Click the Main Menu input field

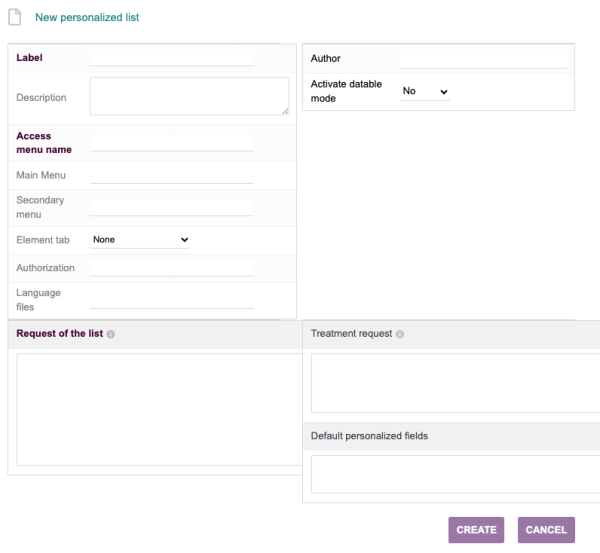pyautogui.click(x=172, y=176)
